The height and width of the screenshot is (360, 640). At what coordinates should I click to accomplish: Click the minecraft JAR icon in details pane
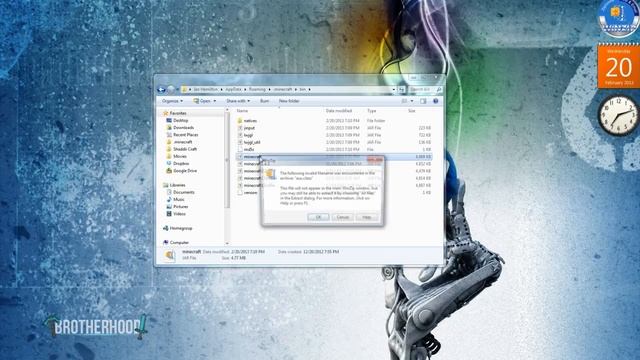coord(169,255)
